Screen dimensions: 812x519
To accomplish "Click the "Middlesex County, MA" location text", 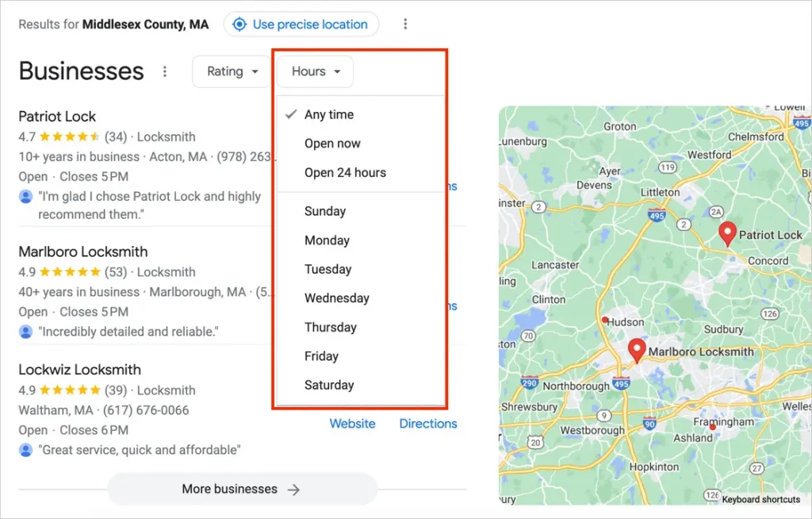I will [146, 25].
